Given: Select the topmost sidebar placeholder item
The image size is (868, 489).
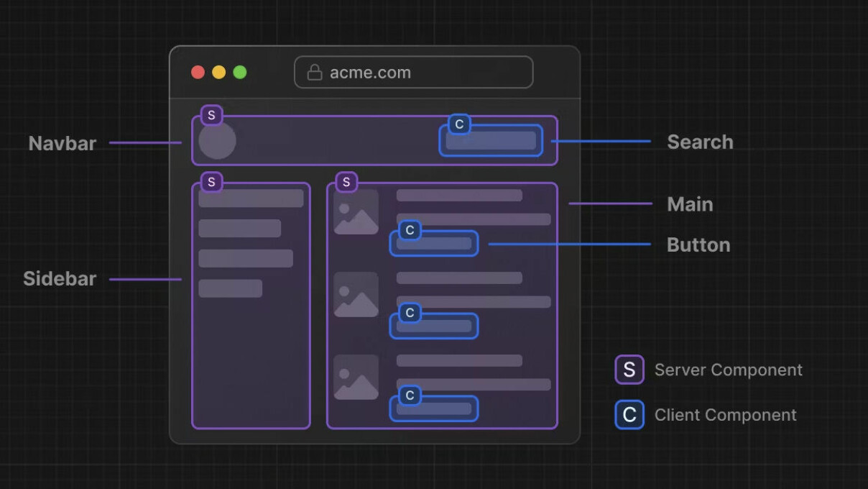Looking at the screenshot, I should (x=251, y=198).
